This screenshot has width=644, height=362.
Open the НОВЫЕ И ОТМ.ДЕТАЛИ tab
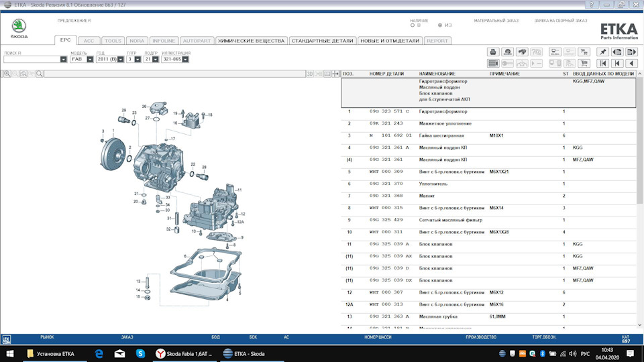pos(389,41)
